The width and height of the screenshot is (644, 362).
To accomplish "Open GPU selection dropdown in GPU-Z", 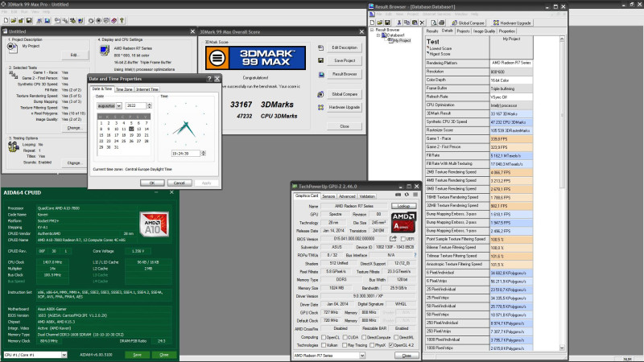I will [362, 356].
